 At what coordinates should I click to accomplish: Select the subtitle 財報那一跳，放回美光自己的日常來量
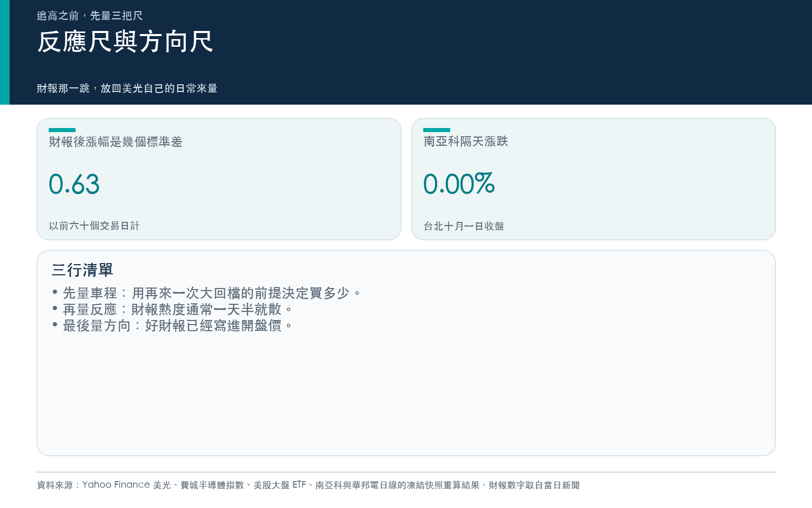point(127,88)
